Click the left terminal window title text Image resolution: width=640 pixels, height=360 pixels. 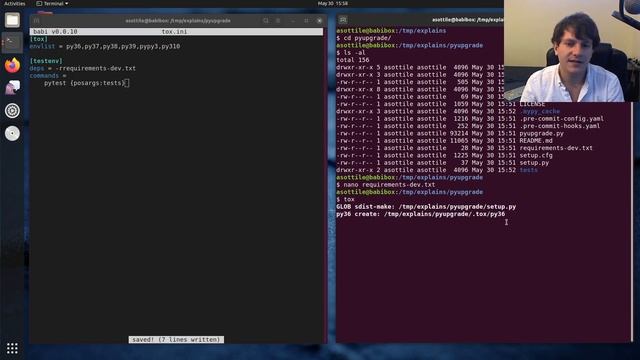178,20
